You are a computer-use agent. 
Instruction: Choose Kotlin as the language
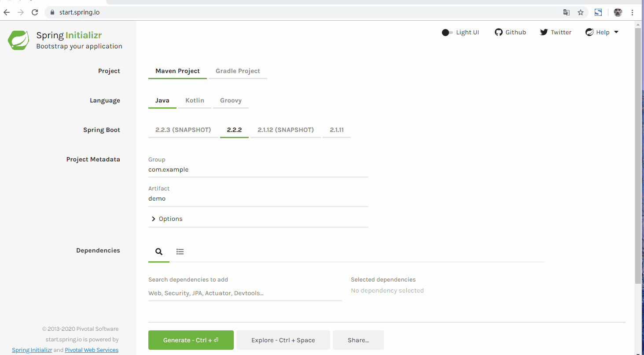(195, 101)
